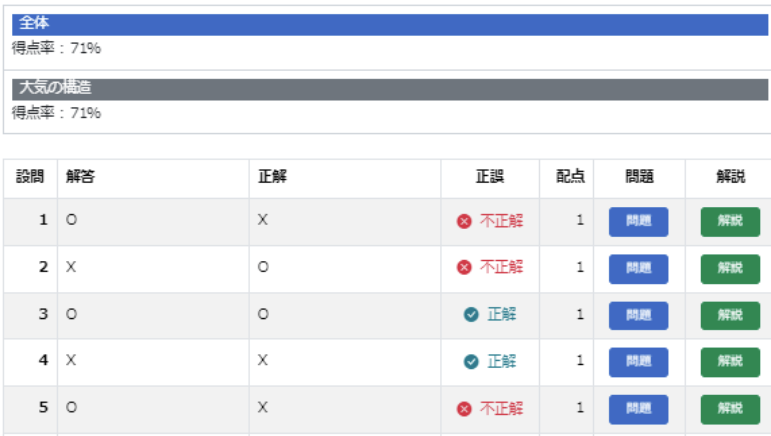Open the 解説 button for question 5
The height and width of the screenshot is (436, 771).
click(730, 409)
